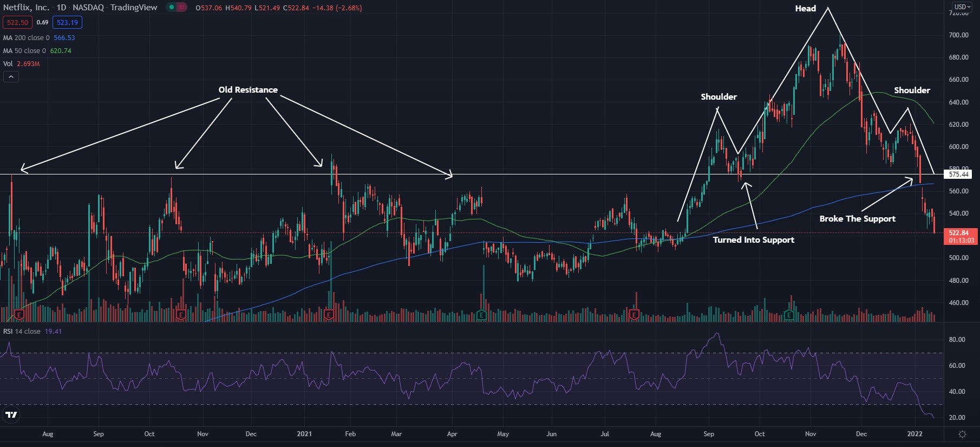Click the 80.00 RSI scale label

(x=957, y=340)
